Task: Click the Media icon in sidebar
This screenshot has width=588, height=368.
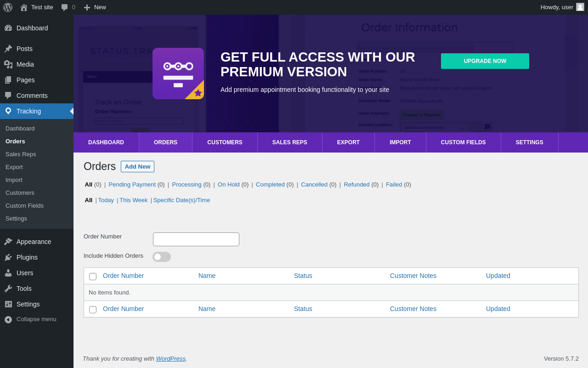Action: pyautogui.click(x=8, y=64)
